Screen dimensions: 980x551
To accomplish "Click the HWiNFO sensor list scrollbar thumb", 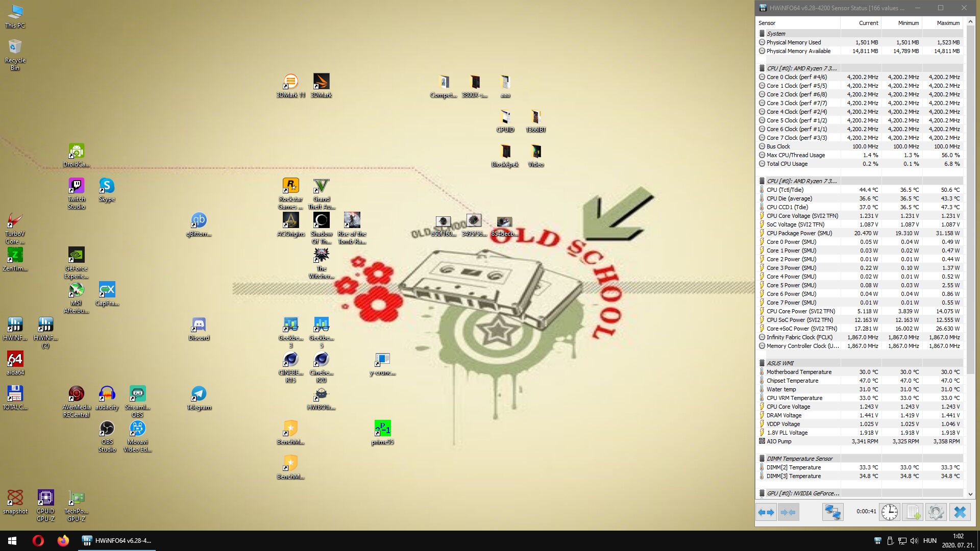I will (970, 201).
